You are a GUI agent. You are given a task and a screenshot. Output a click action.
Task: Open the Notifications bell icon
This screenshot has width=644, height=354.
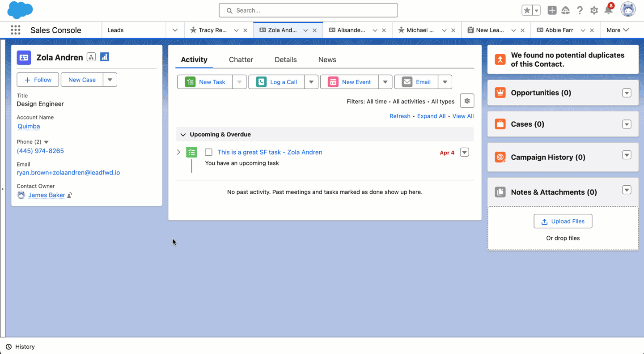[x=608, y=10]
